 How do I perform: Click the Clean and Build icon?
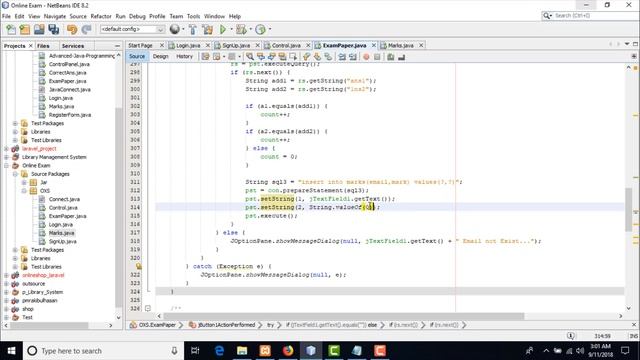coord(207,29)
